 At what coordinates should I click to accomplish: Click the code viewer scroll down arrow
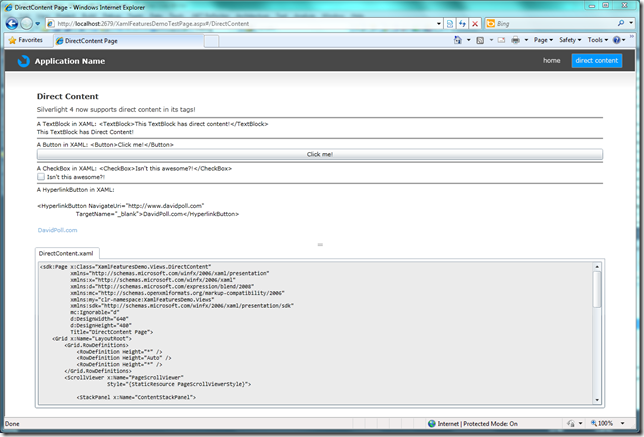tap(597, 400)
